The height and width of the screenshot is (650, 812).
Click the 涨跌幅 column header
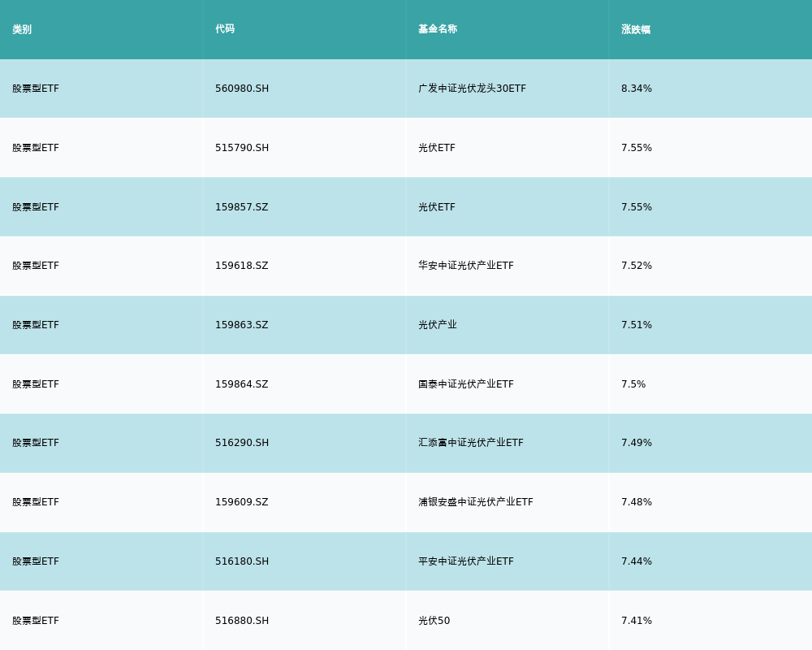click(636, 29)
